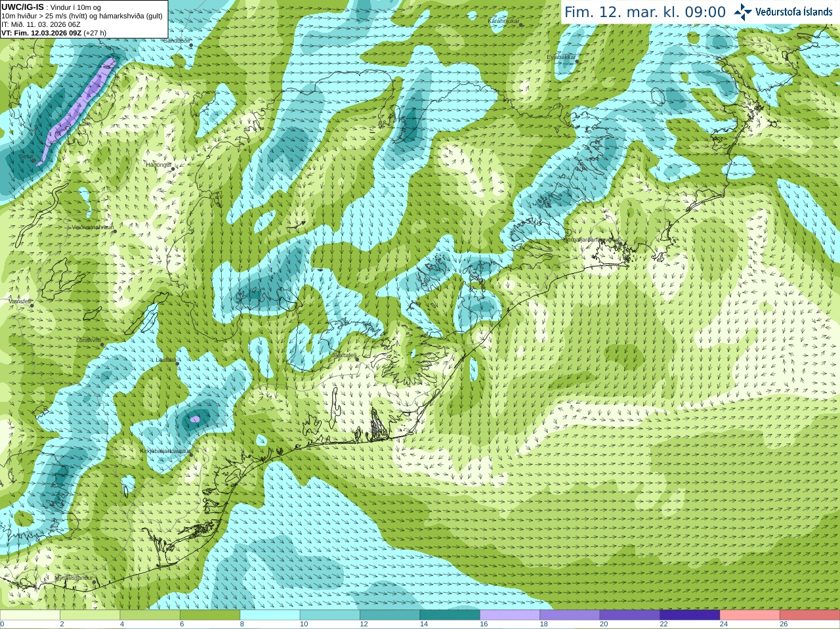Click the Hornafjarðarflugvöllur station label
This screenshot has width=840, height=629.
(591, 240)
